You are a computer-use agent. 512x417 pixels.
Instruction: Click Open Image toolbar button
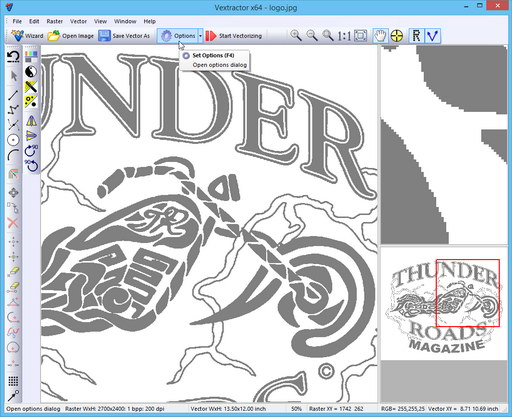[70, 36]
